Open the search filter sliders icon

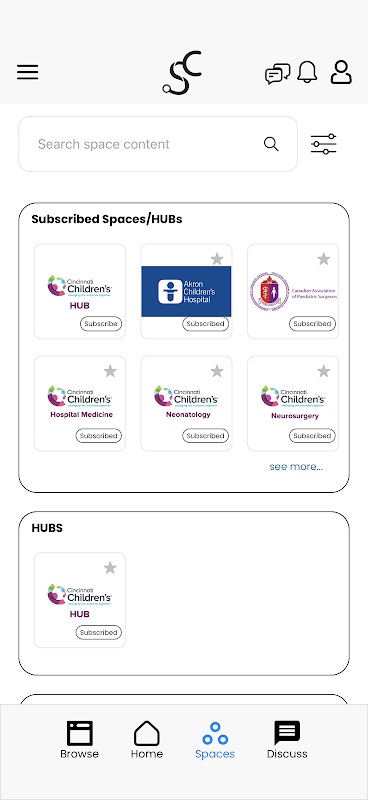[x=324, y=144]
